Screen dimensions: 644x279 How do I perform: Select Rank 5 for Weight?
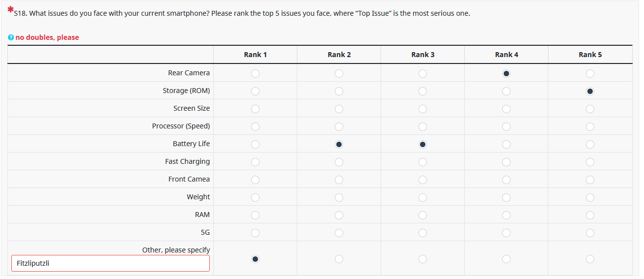[590, 197]
